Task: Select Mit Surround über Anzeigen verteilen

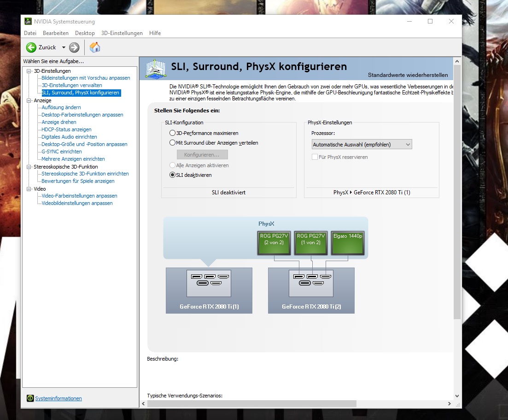Action: pos(172,143)
